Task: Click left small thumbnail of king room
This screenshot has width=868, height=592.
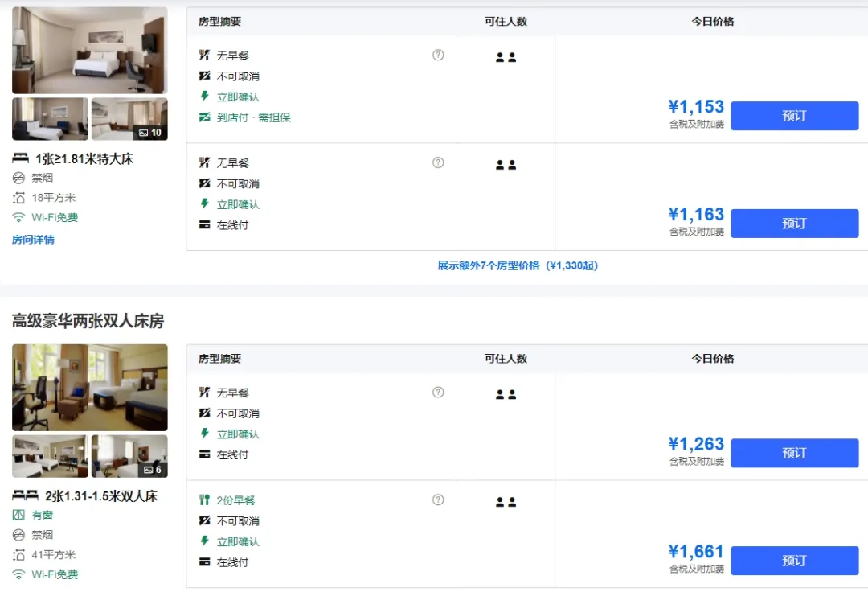Action: [x=50, y=119]
